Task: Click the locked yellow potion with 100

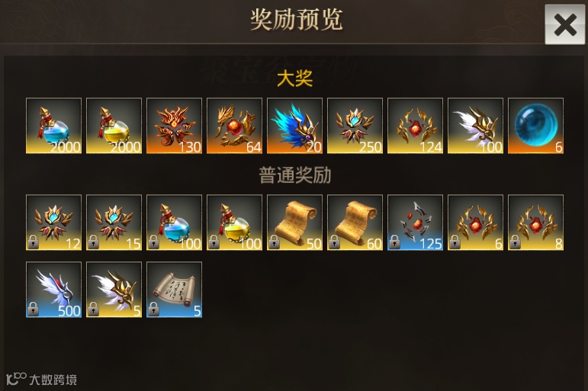Action: 234,223
